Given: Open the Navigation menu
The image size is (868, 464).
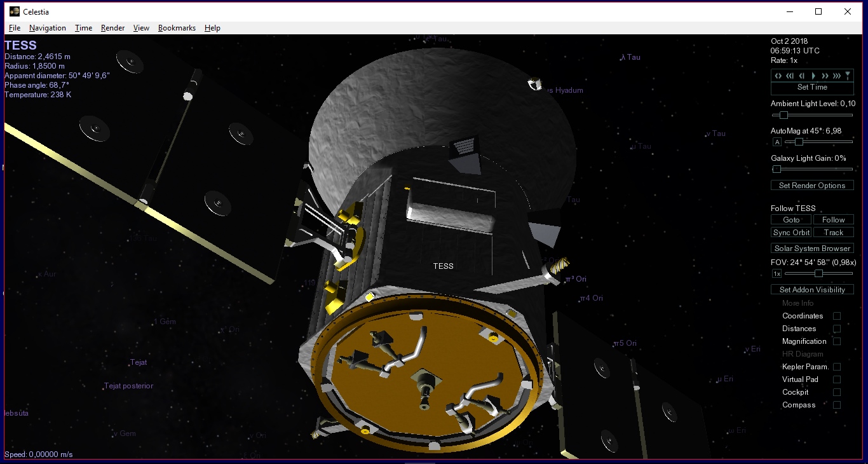Looking at the screenshot, I should pos(48,28).
